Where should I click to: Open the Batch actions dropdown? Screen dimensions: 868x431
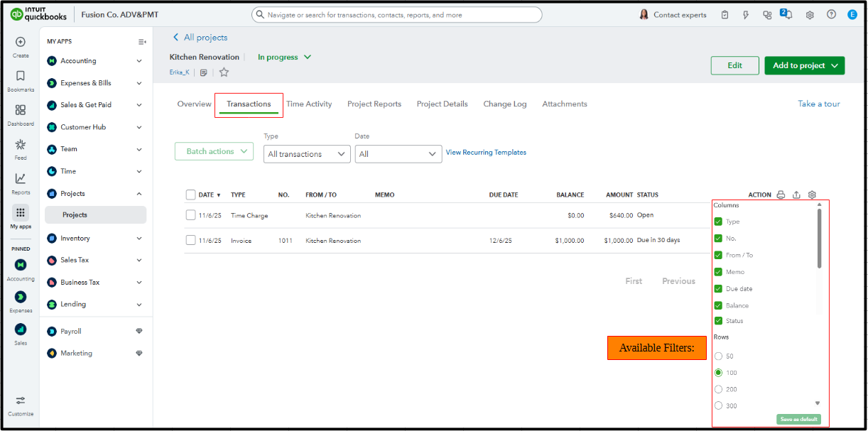[214, 151]
